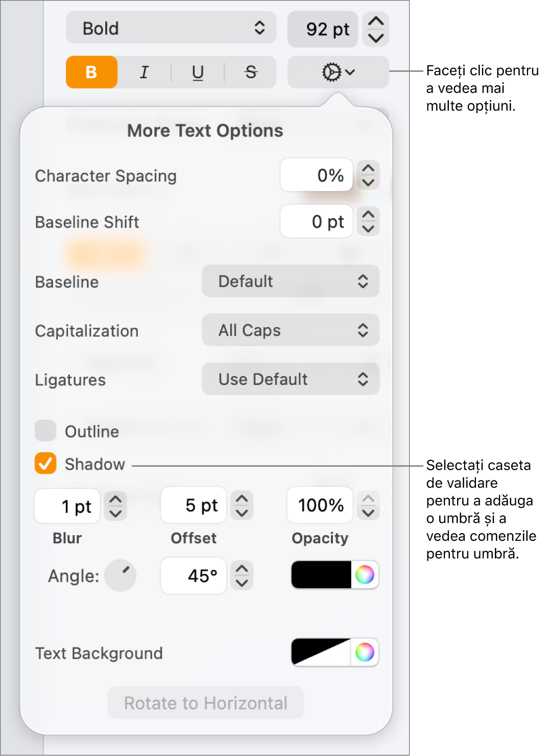Click the Rotate to Horizontal button
Image resolution: width=549 pixels, height=756 pixels.
(205, 703)
